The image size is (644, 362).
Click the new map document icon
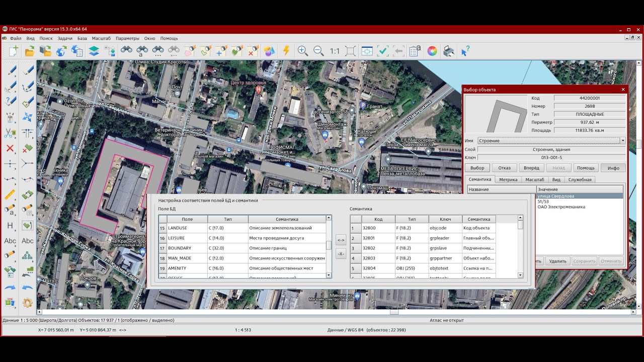(14, 51)
